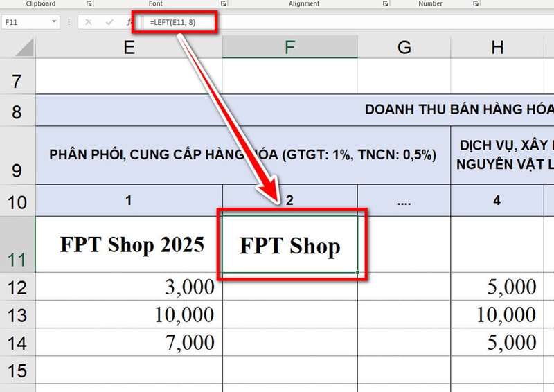Click cell containing "FPT Shop 2025"
554x392 pixels.
click(x=129, y=244)
